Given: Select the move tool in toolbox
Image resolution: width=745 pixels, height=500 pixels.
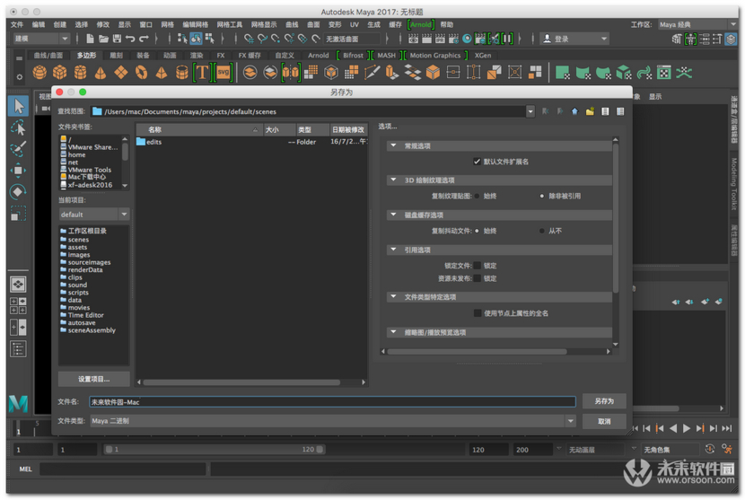Looking at the screenshot, I should click(x=18, y=170).
